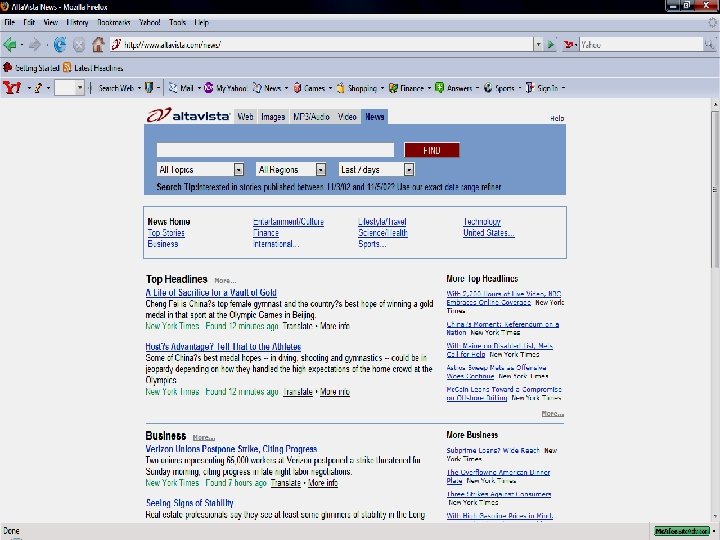Open the Help link
The width and height of the screenshot is (720, 540).
tap(557, 118)
